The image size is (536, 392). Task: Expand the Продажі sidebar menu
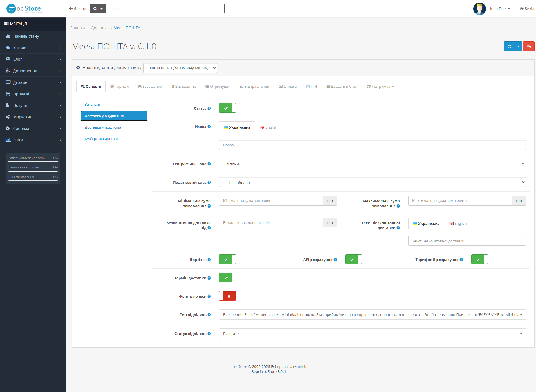33,94
